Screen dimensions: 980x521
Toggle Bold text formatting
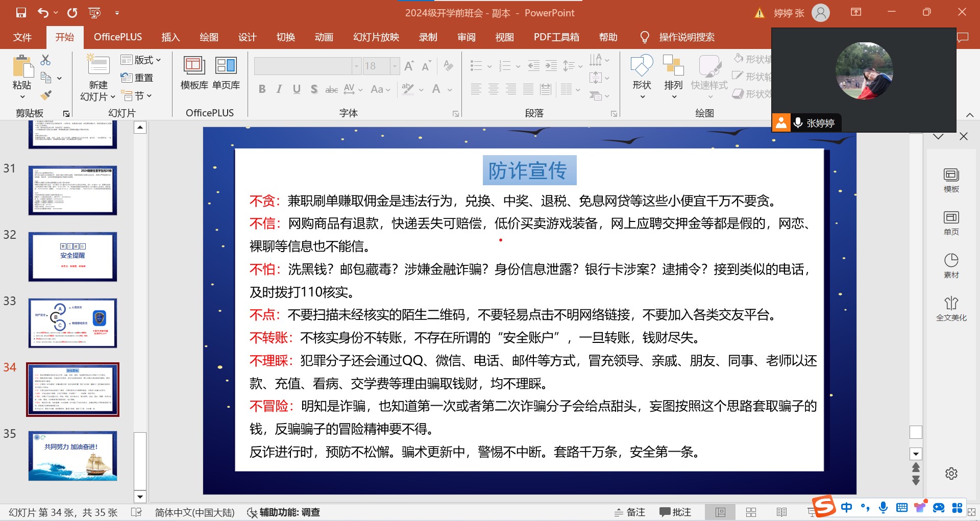pos(262,89)
